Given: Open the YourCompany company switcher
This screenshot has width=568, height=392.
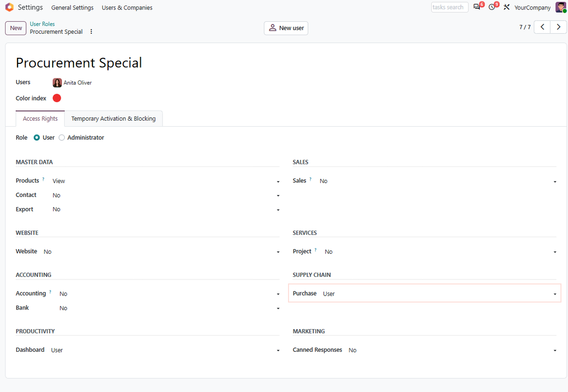Looking at the screenshot, I should coord(532,8).
